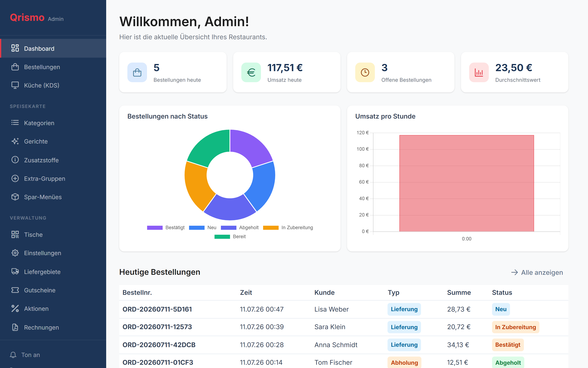Open order ORD-20260711-12573

[157, 327]
